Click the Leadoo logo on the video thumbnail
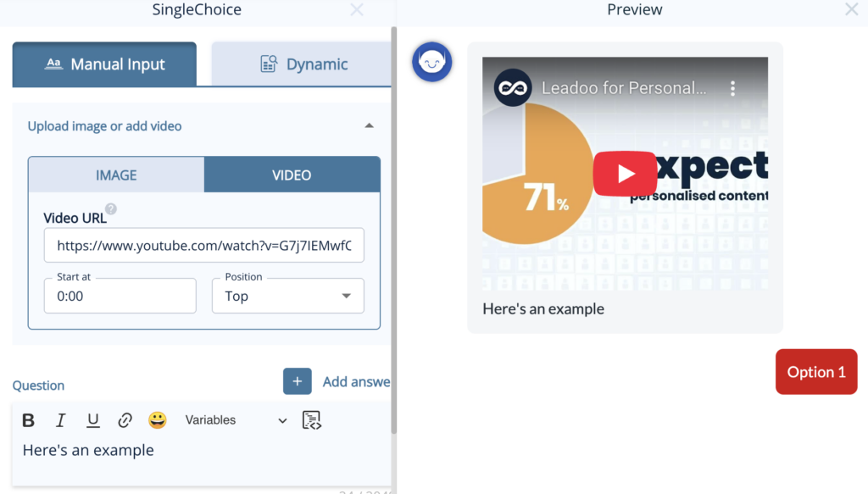 point(512,87)
